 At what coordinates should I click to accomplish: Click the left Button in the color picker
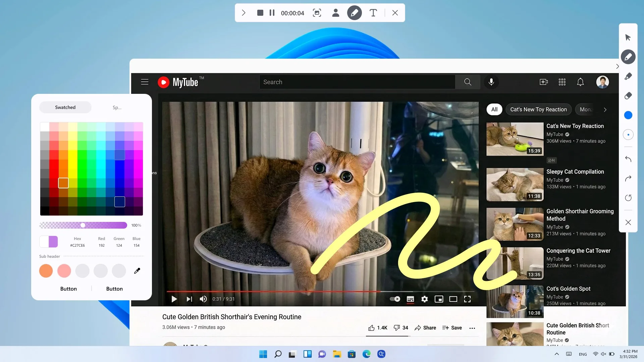point(68,289)
